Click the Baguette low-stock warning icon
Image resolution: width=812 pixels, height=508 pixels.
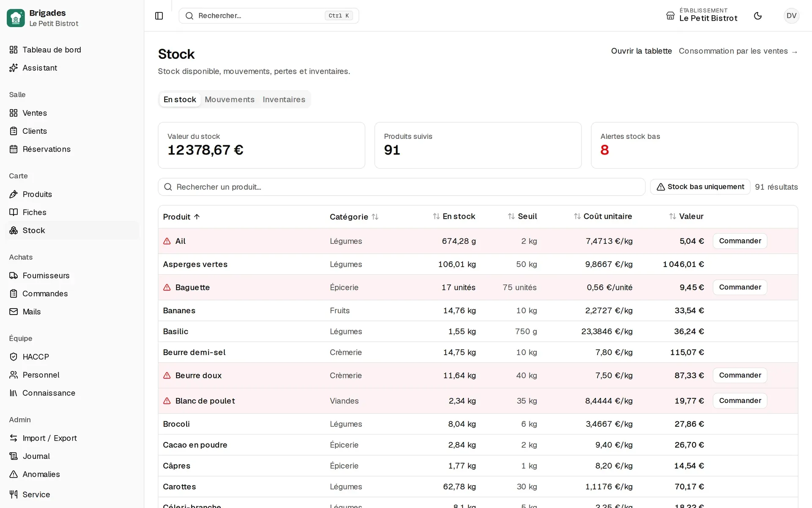pyautogui.click(x=167, y=287)
